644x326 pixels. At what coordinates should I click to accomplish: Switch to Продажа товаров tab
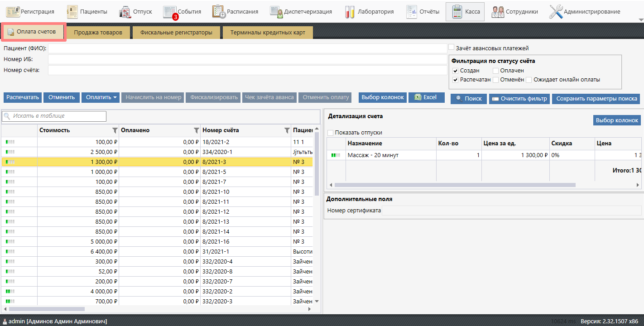pos(98,33)
